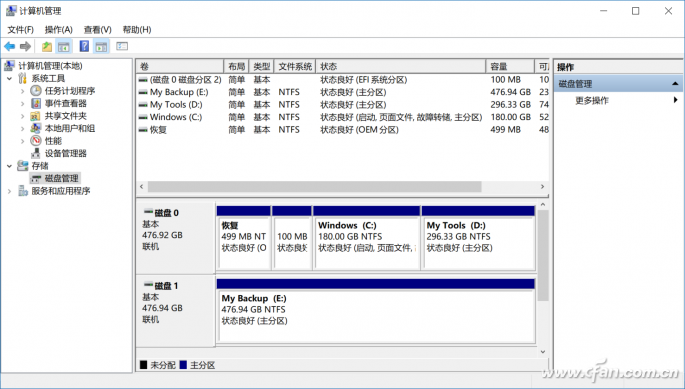Expand the Event Viewer (事件查看器) node

coord(23,104)
